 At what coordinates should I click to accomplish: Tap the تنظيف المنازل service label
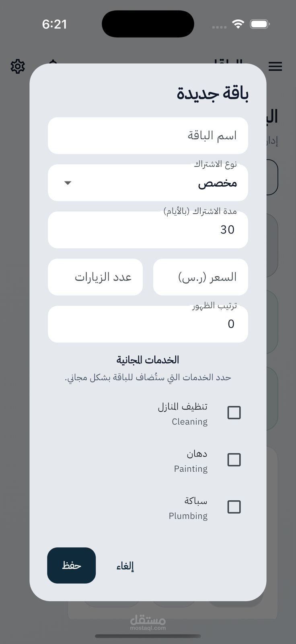183,407
